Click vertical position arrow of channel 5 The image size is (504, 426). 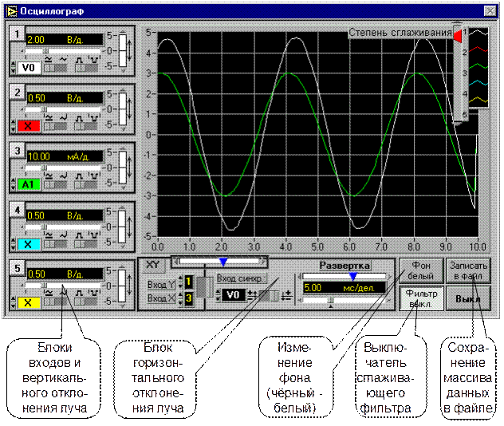pos(130,283)
